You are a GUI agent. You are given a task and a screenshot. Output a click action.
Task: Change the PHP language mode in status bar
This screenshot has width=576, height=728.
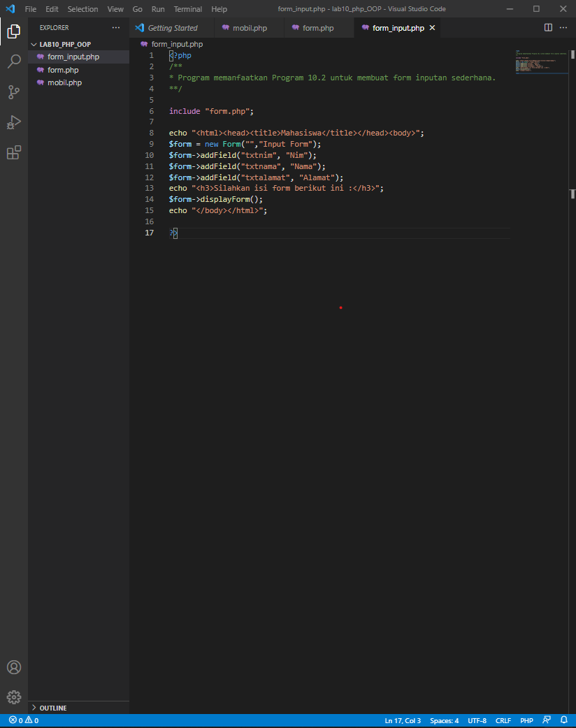point(526,720)
